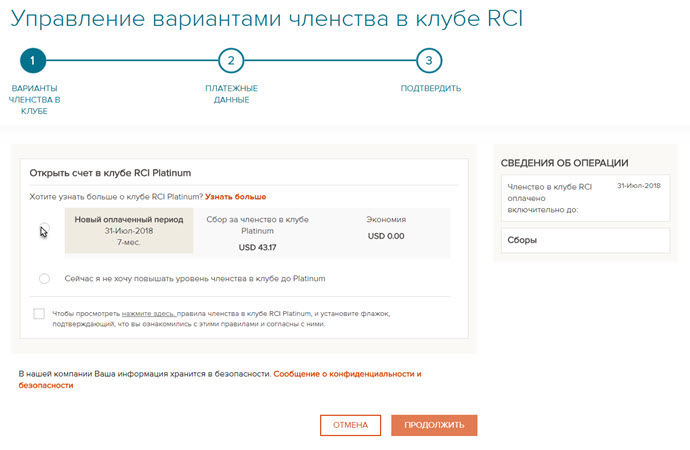Open the Узнать больше link
Image resolution: width=690 pixels, height=450 pixels.
pyautogui.click(x=235, y=197)
